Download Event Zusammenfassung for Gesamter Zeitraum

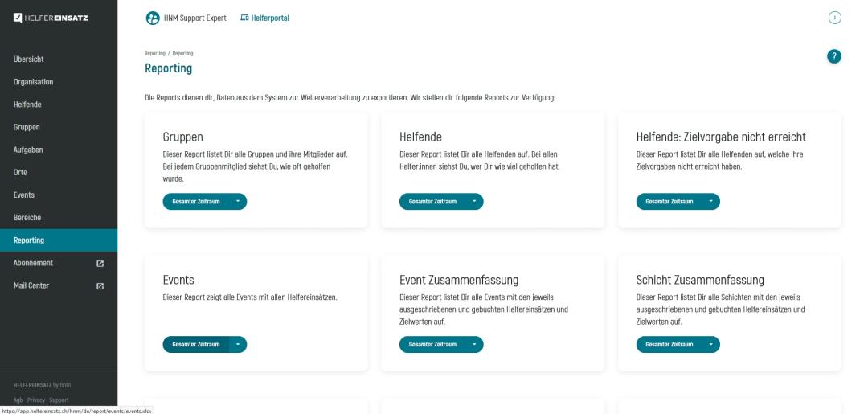pos(432,344)
